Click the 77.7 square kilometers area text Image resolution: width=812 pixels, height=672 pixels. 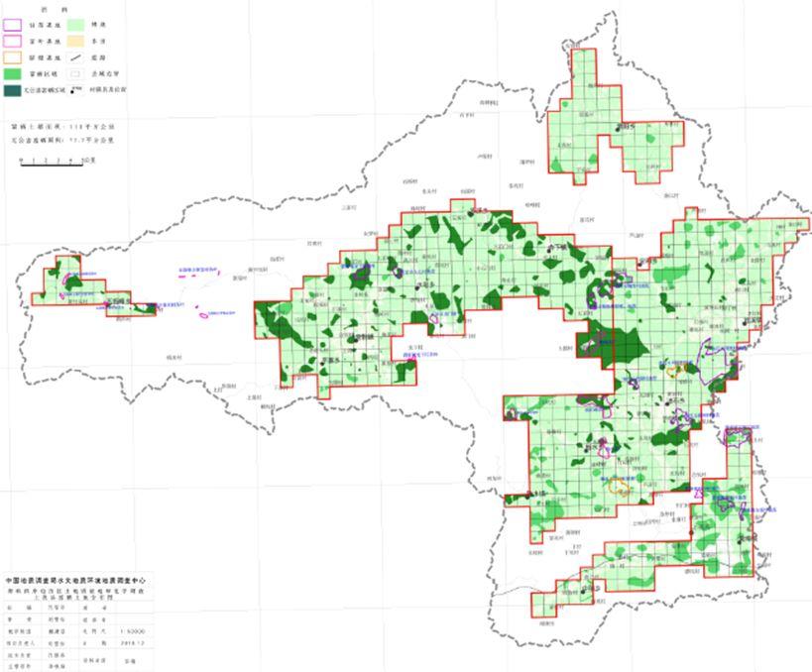click(x=61, y=141)
